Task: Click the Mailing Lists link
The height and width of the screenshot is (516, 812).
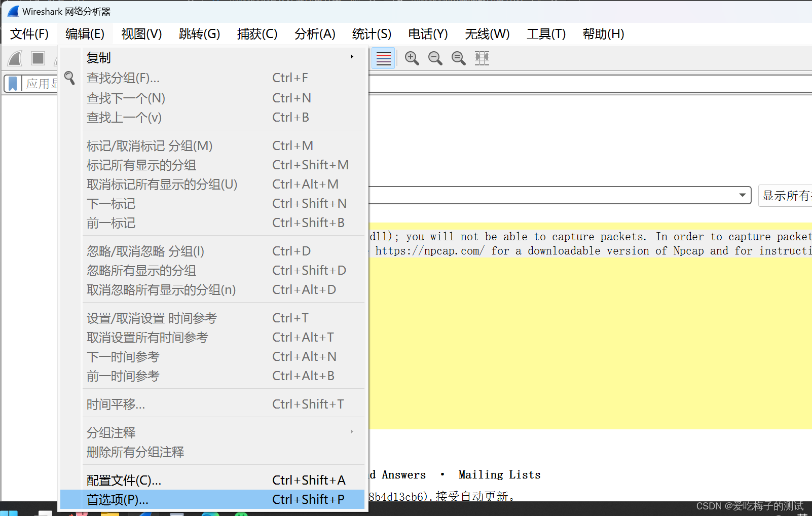Action: tap(499, 475)
